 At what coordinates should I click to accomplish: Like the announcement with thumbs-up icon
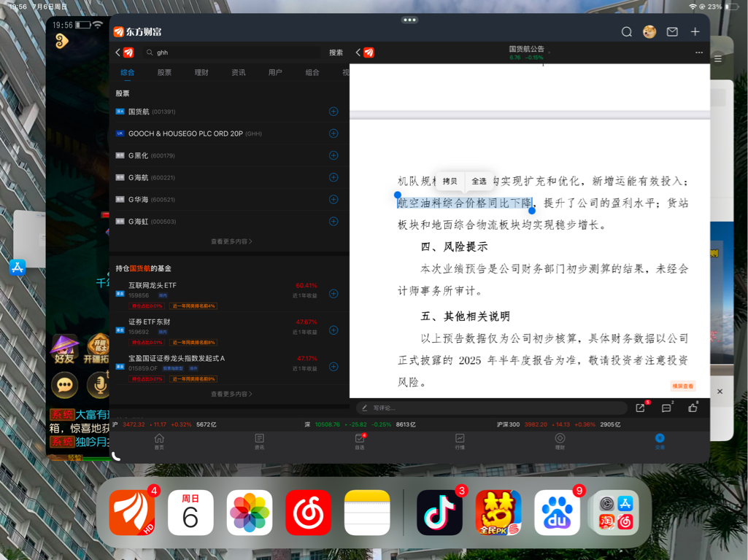[693, 408]
